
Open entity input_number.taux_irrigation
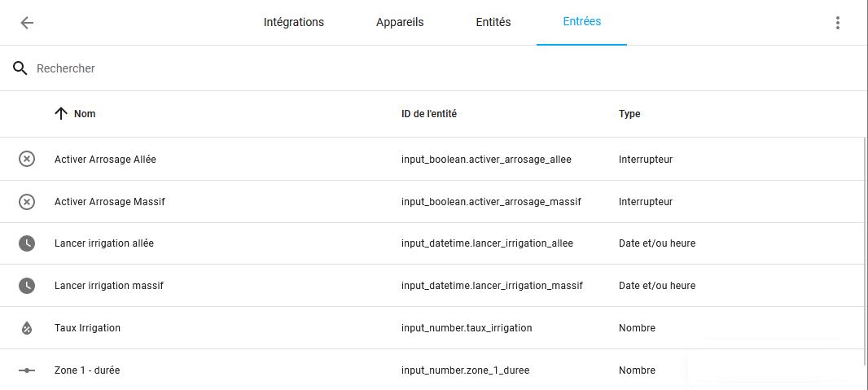pos(467,328)
